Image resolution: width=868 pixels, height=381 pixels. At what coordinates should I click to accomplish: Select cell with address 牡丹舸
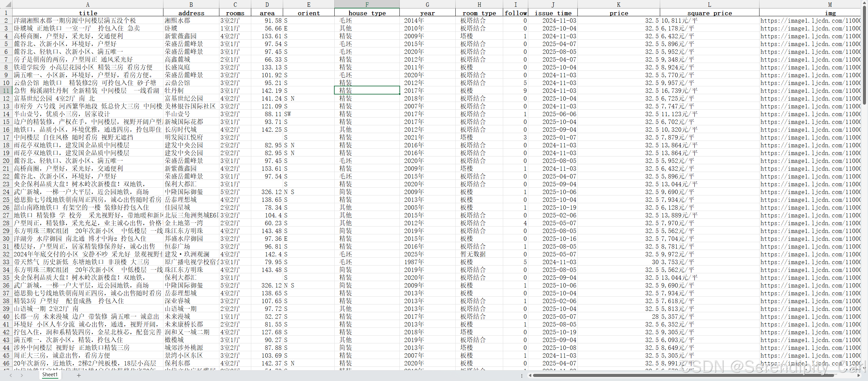[191, 90]
